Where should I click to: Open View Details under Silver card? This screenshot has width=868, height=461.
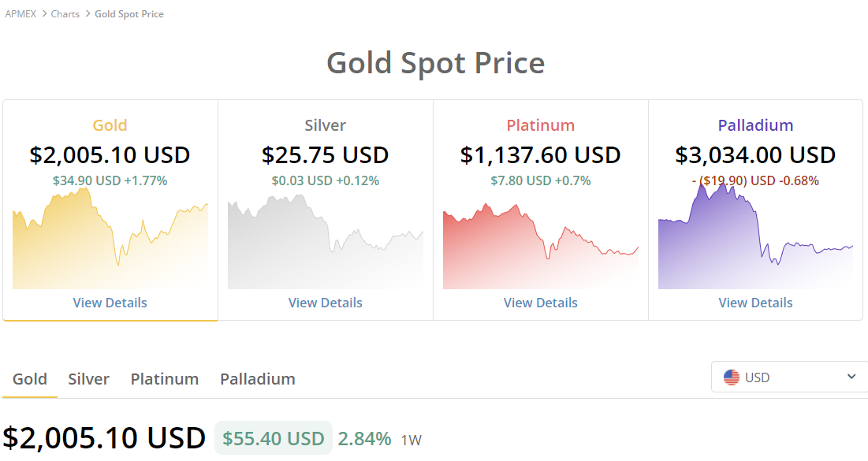tap(326, 303)
